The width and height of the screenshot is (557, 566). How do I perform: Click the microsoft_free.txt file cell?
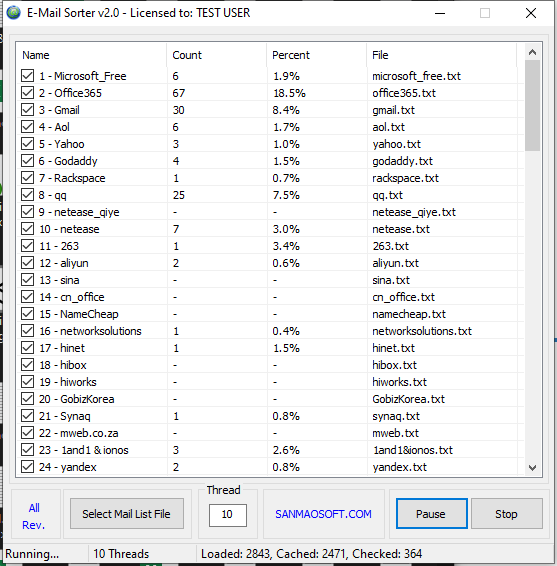click(x=417, y=76)
